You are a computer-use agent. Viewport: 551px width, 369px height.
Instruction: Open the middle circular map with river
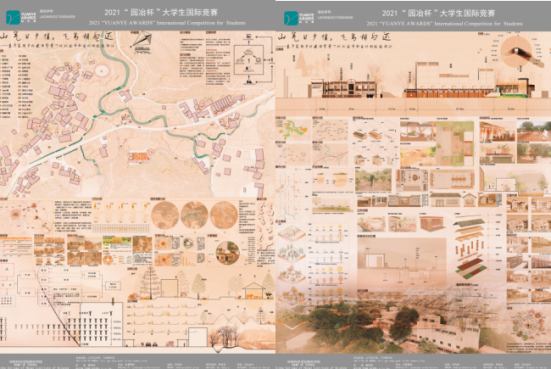point(194,215)
